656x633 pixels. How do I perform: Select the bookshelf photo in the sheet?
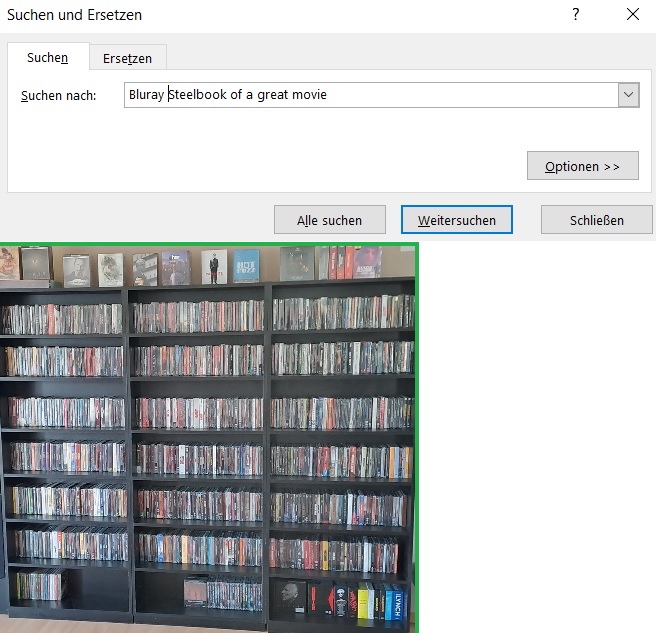pos(208,438)
